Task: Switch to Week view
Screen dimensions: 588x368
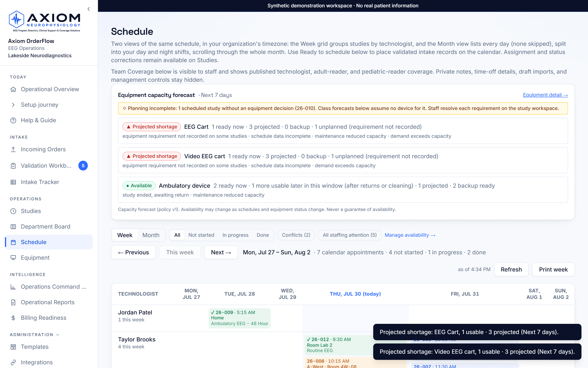Action: point(125,235)
